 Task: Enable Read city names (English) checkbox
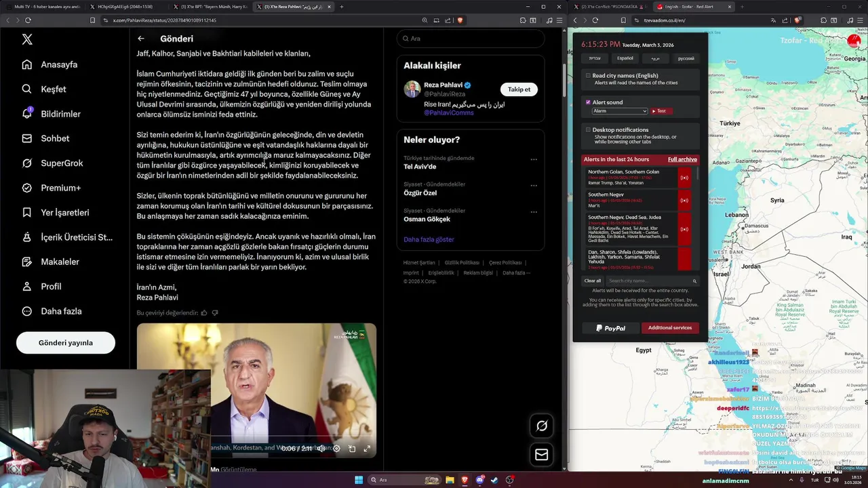click(588, 76)
